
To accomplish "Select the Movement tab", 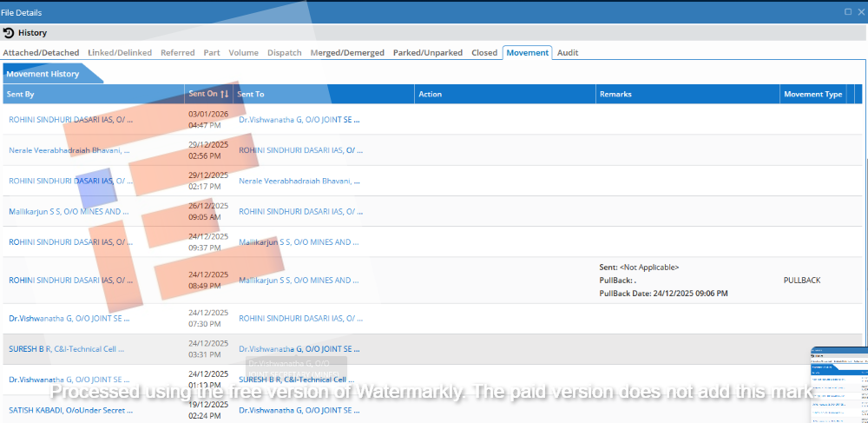I will [528, 53].
